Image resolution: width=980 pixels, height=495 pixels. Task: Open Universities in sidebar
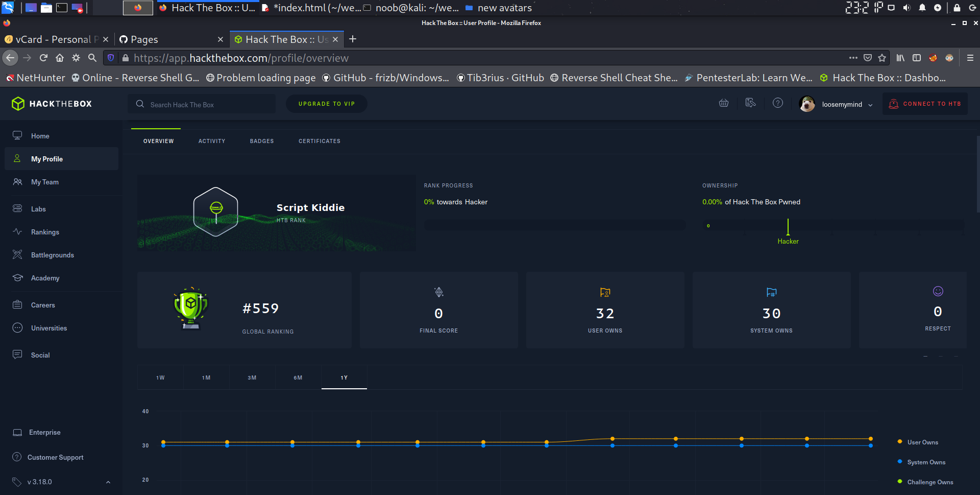pyautogui.click(x=61, y=328)
